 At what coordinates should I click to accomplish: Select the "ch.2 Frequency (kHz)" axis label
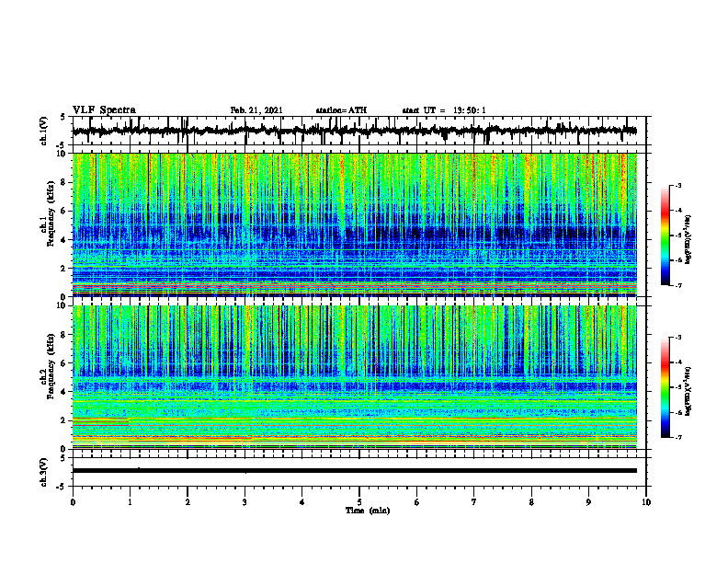(48, 366)
